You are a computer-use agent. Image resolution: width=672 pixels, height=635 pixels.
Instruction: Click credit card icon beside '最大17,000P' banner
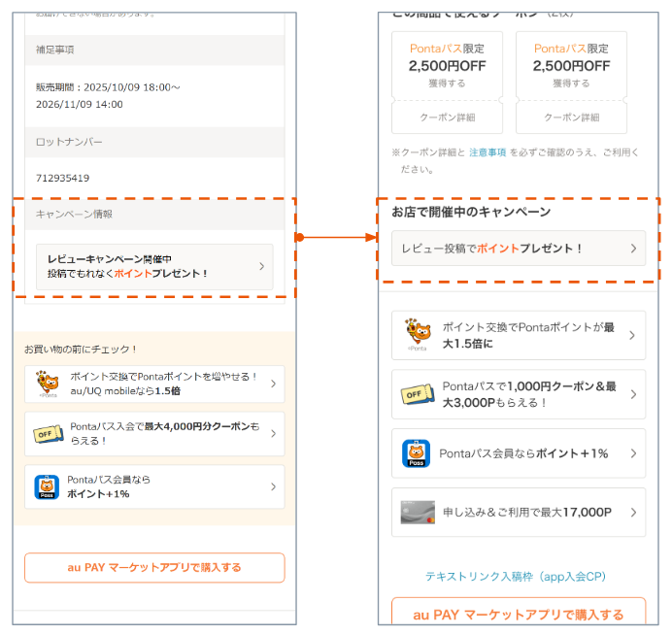click(417, 512)
